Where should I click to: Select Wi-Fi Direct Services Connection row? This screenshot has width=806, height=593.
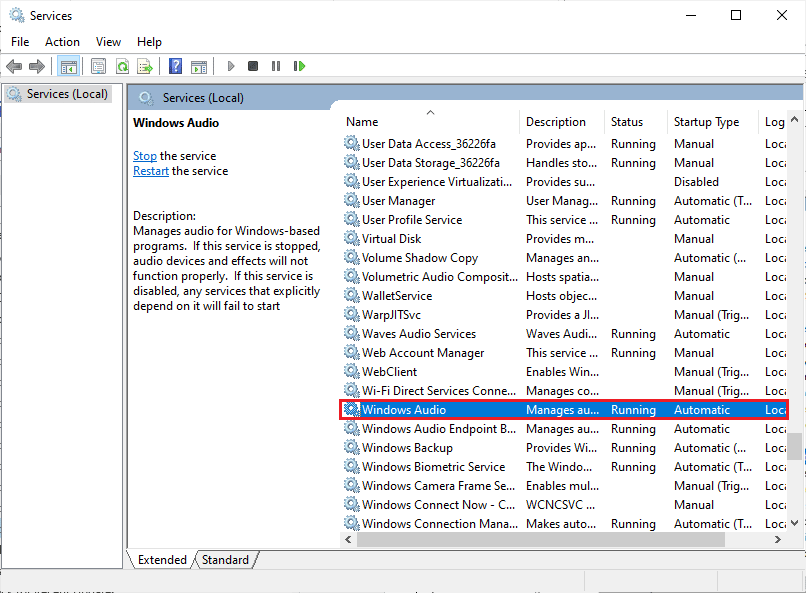pos(563,391)
